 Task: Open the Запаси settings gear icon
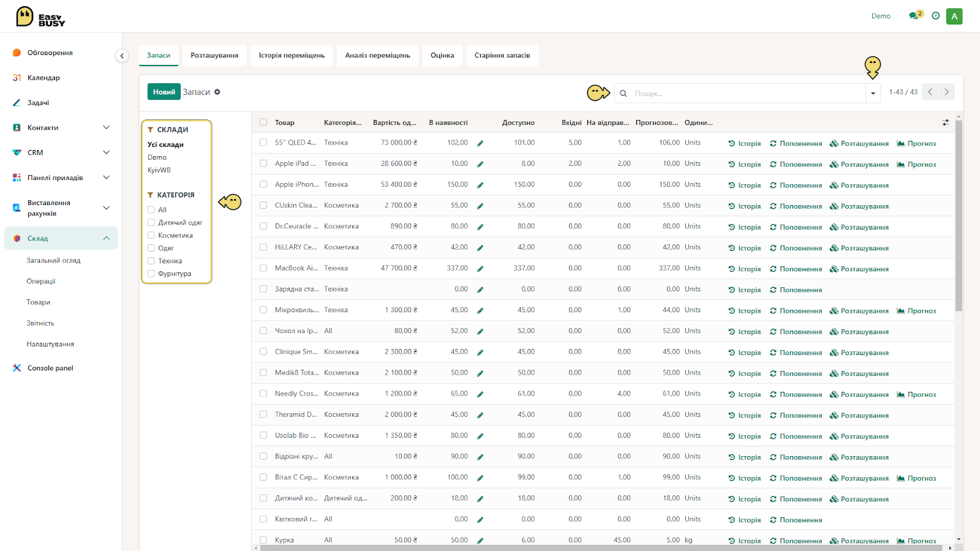217,92
